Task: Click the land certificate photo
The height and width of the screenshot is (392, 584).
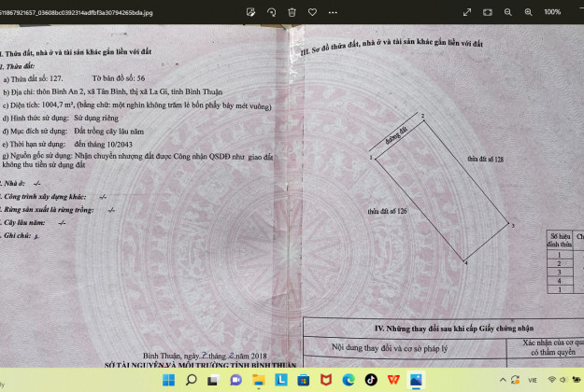Action: pyautogui.click(x=292, y=196)
